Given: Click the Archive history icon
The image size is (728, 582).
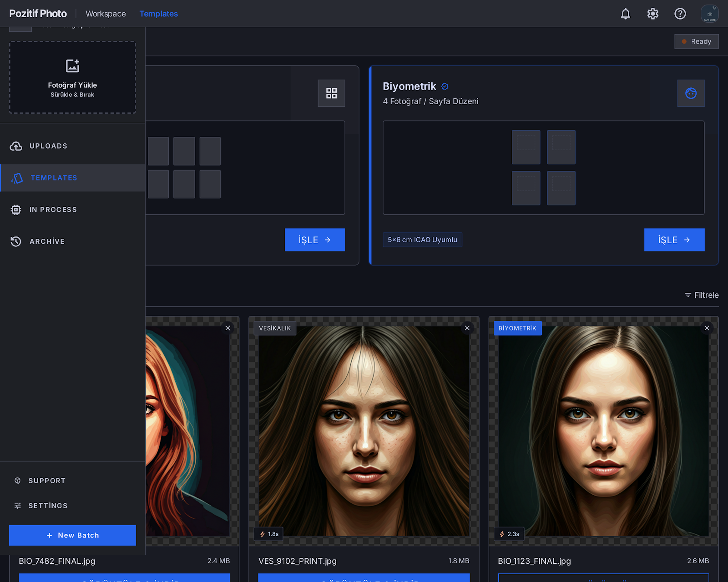Looking at the screenshot, I should (16, 241).
